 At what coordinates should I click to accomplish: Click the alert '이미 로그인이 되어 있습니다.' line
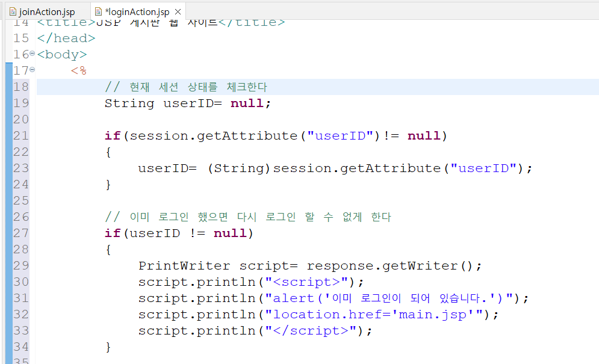click(334, 298)
